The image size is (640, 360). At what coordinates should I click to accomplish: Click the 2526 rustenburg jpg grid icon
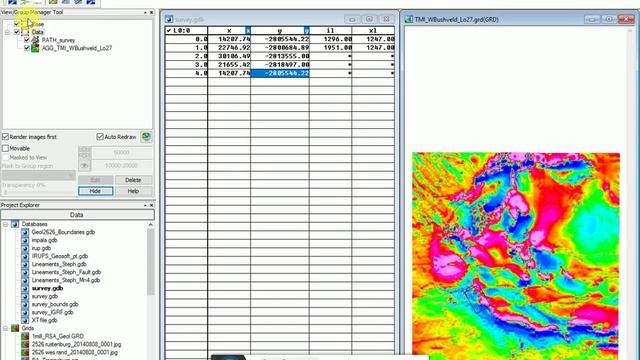tap(25, 344)
